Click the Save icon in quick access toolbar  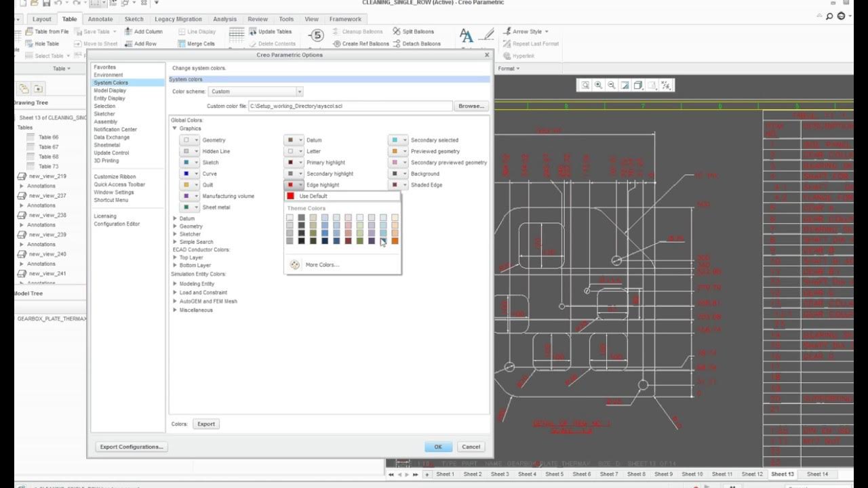[x=46, y=3]
